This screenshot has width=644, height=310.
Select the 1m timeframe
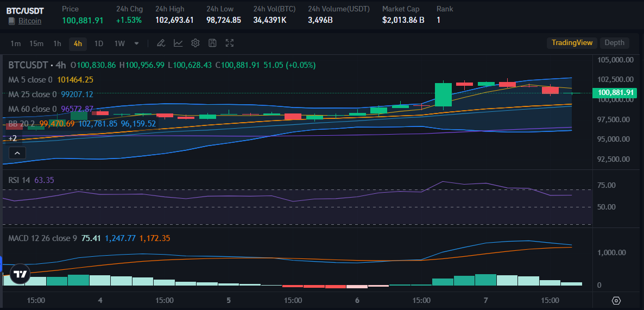[x=16, y=43]
